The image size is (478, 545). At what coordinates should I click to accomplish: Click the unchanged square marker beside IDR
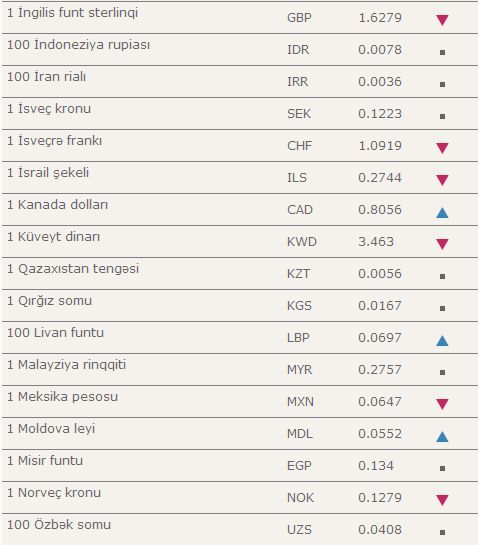coord(442,52)
